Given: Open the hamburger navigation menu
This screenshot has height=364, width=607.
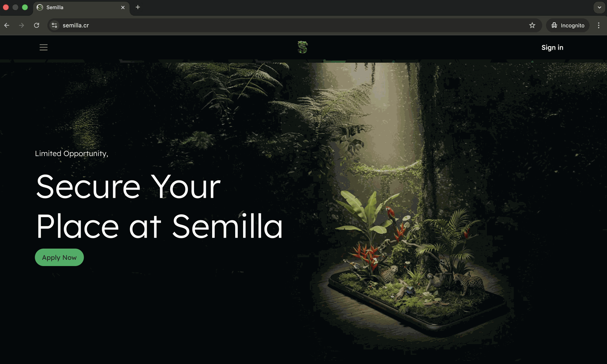Looking at the screenshot, I should 44,47.
